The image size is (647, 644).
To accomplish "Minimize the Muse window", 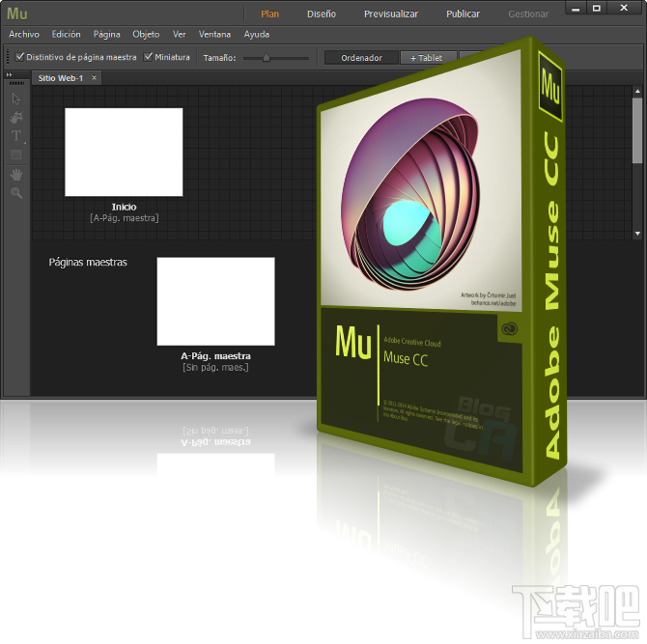I will (577, 9).
